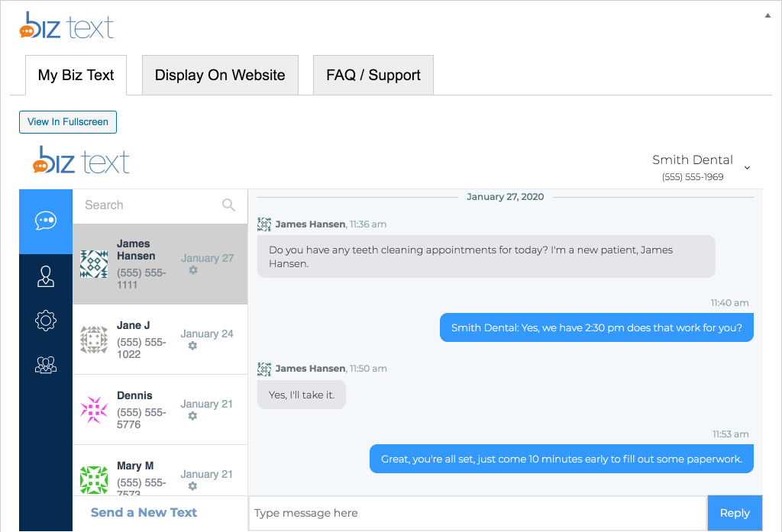782x532 pixels.
Task: Click Send a New Text link
Action: click(144, 513)
